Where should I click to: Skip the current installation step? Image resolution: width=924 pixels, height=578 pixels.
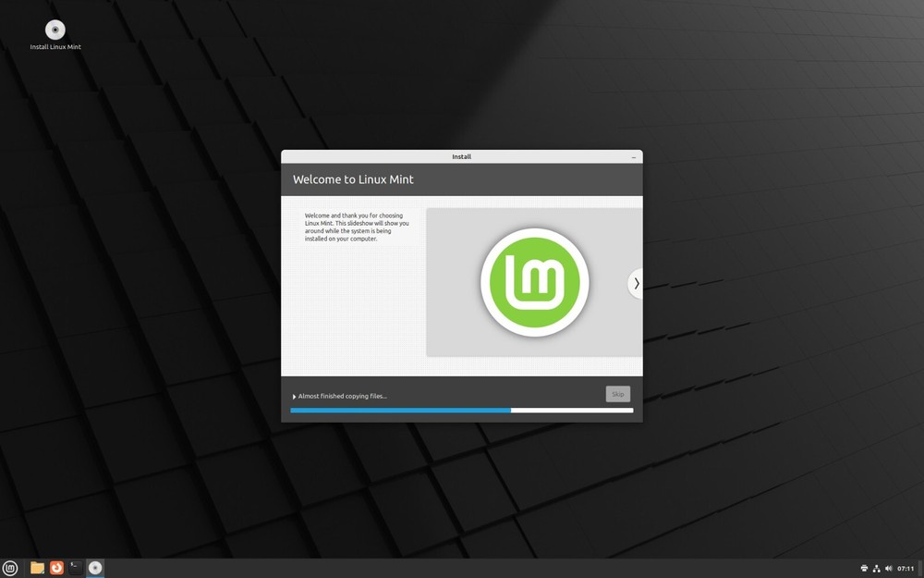[617, 394]
